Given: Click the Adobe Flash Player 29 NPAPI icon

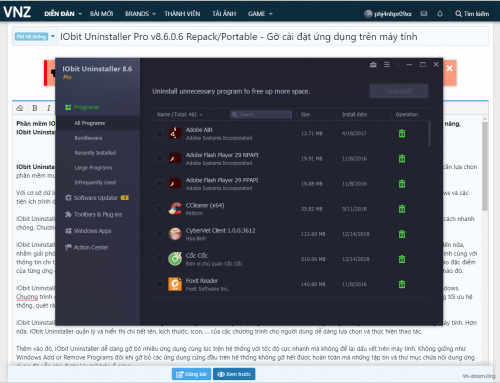Looking at the screenshot, I should (x=175, y=158).
